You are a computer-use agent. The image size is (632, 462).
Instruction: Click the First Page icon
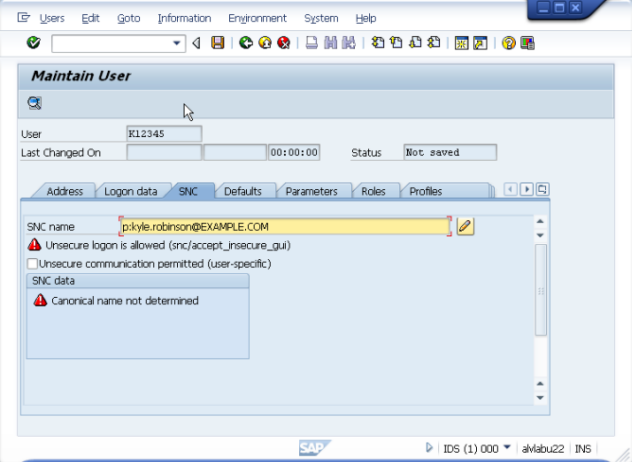pyautogui.click(x=378, y=43)
